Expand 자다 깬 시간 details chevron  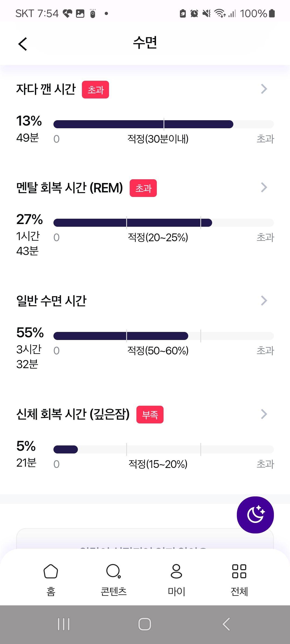pos(264,89)
